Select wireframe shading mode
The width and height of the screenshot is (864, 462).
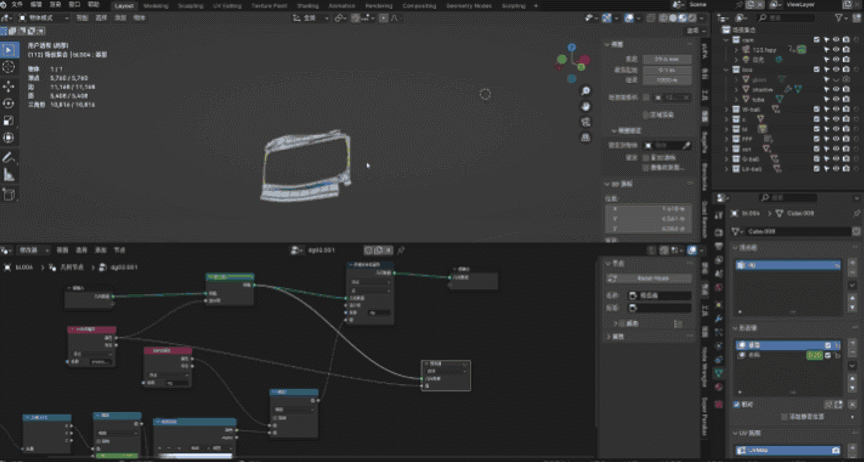[x=663, y=18]
